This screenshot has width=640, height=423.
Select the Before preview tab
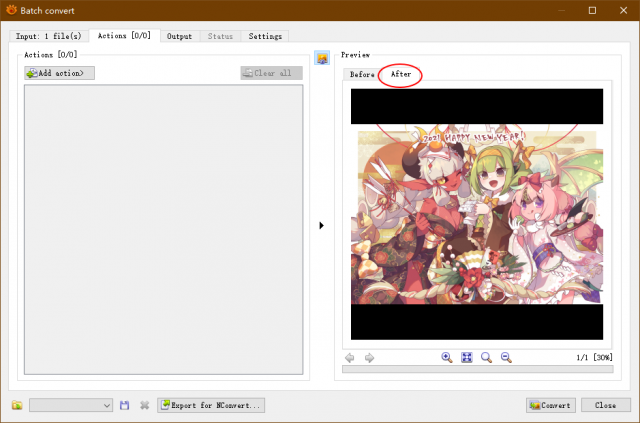coord(362,74)
